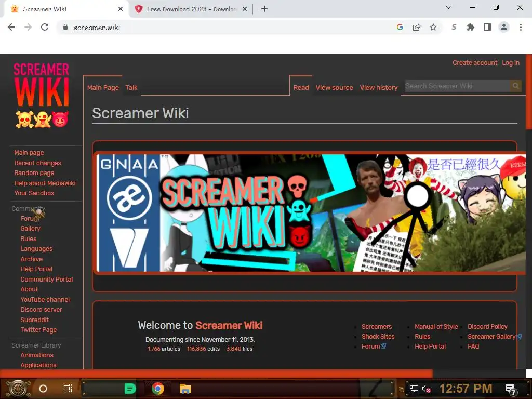Toggle the browser side panel icon
532x399 pixels.
487,27
